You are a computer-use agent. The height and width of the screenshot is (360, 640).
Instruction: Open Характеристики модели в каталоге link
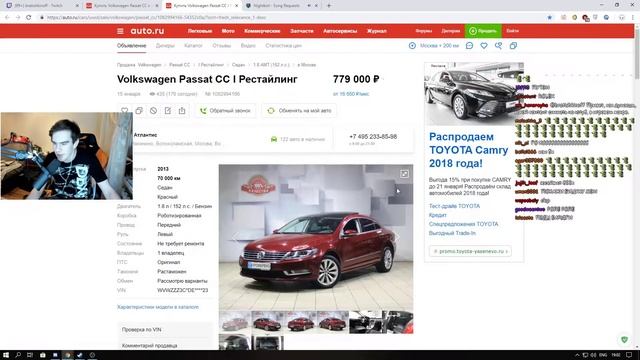(158, 307)
